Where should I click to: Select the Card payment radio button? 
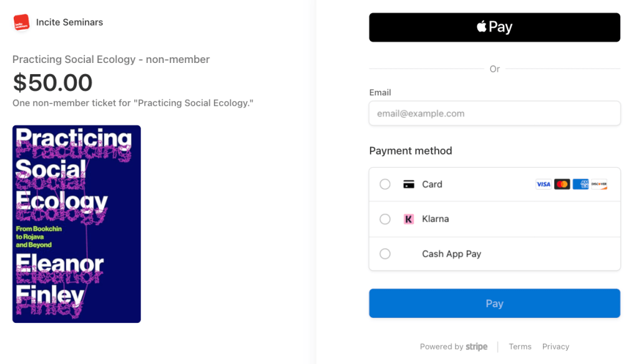385,184
